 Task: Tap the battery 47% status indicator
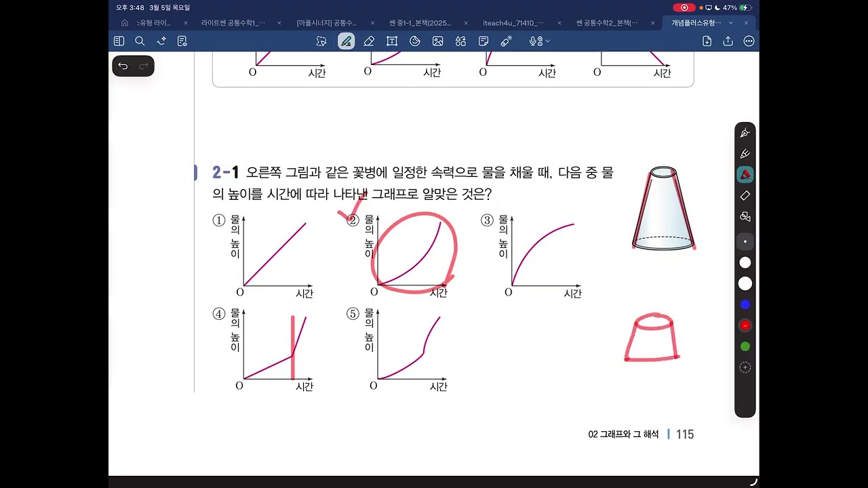tap(736, 7)
